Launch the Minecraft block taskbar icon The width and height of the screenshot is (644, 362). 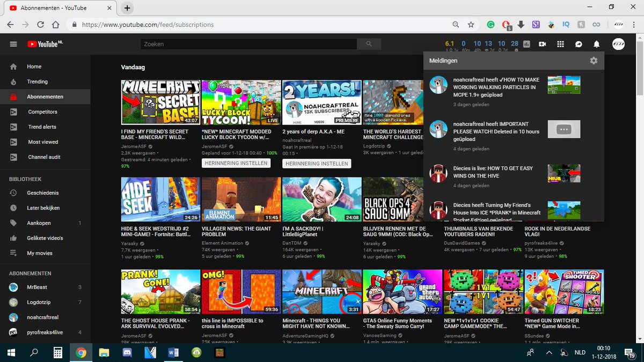(219, 352)
